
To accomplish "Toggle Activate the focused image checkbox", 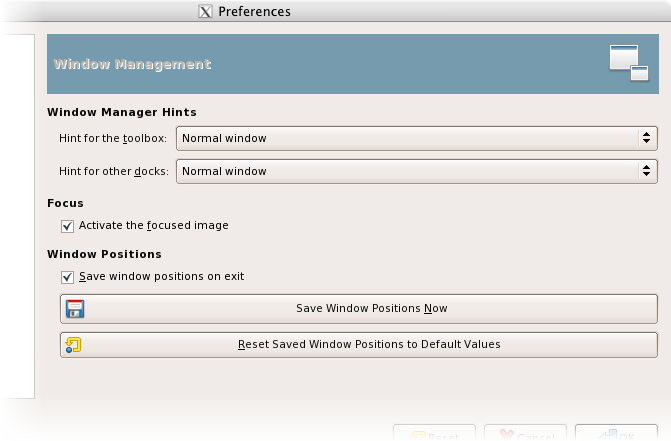I will coord(68,226).
